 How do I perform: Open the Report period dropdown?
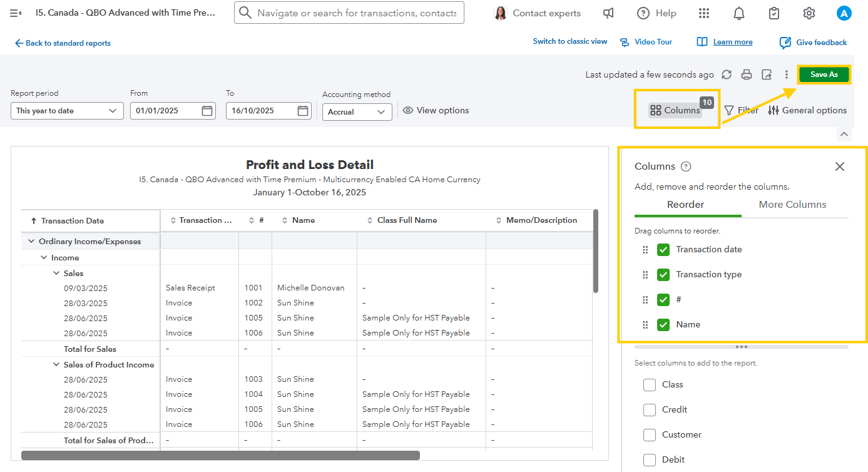click(66, 111)
